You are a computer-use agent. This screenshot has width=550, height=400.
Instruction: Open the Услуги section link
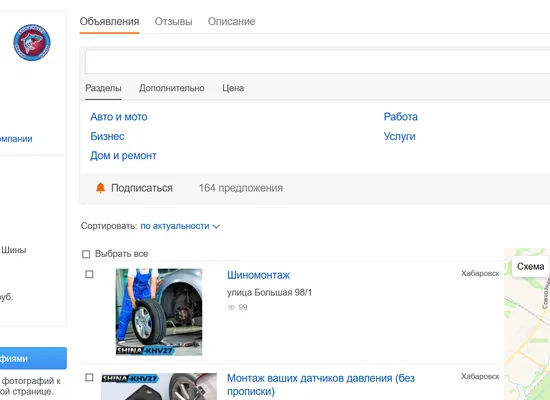[x=400, y=136]
